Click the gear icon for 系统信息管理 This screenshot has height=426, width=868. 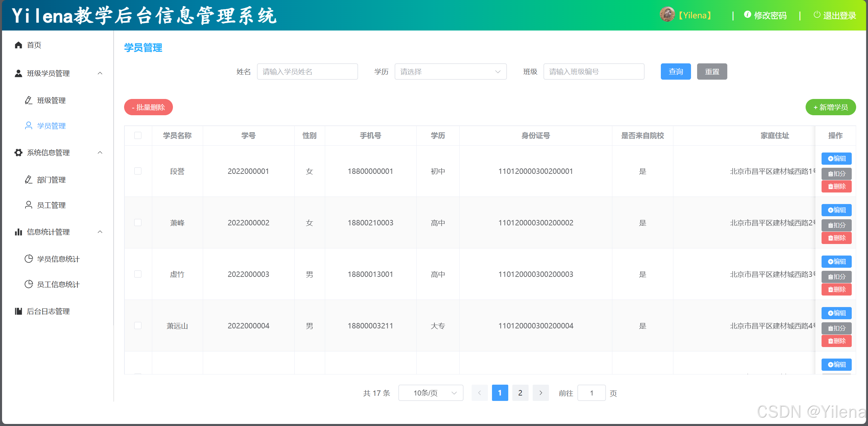(x=18, y=153)
